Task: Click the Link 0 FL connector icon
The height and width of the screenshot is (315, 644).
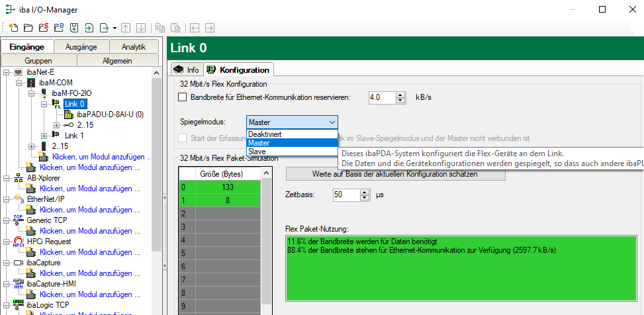Action: [x=56, y=105]
